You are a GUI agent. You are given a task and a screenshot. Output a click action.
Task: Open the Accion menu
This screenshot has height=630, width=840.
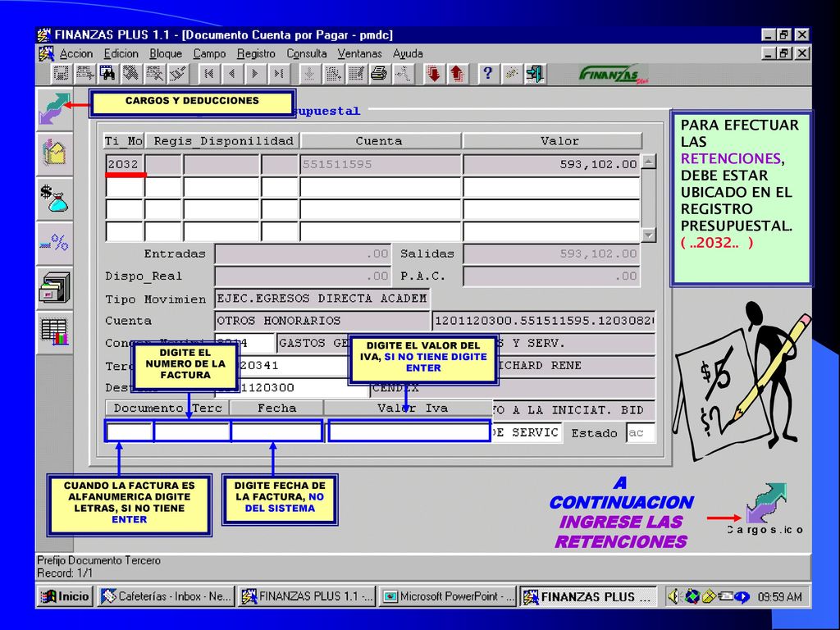point(76,53)
